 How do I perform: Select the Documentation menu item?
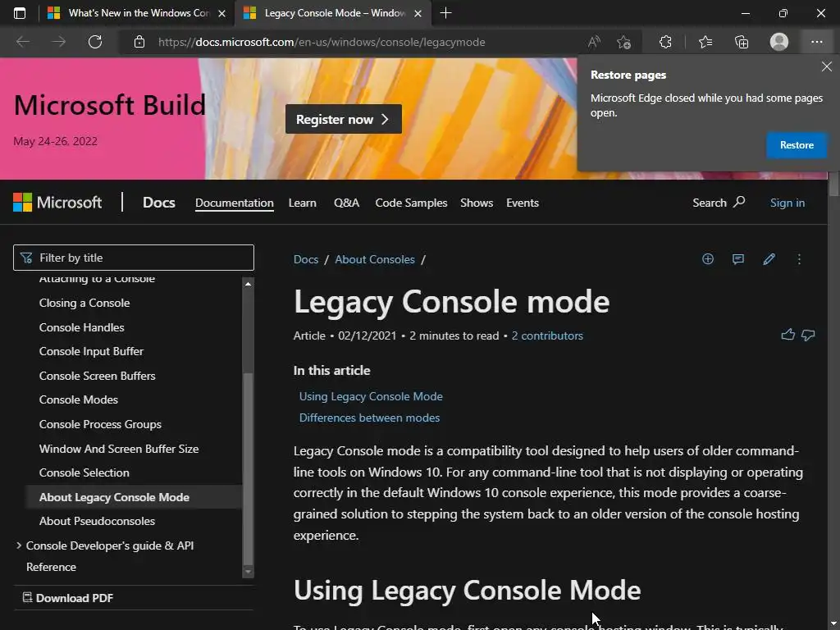click(234, 203)
